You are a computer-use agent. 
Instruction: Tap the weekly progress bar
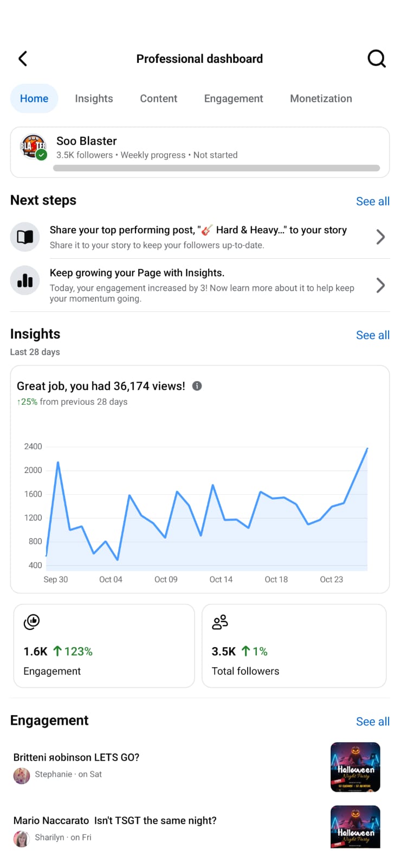click(216, 168)
